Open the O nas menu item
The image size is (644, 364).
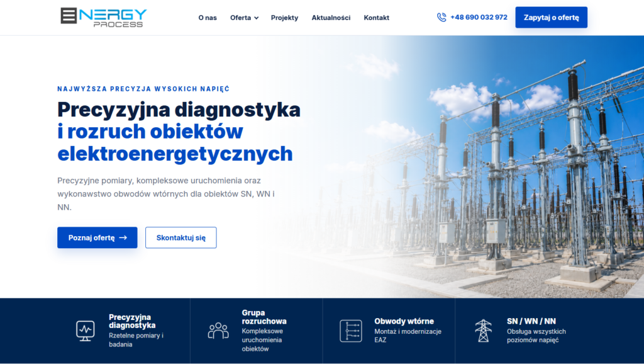tap(208, 18)
